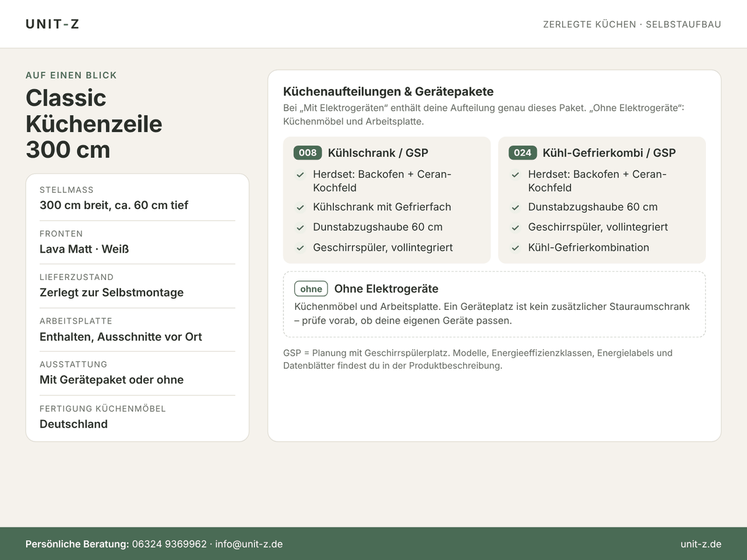Click the 024 badge on Kühl-Gefrierkombi card
Viewport: 747px width, 560px height.
point(523,152)
